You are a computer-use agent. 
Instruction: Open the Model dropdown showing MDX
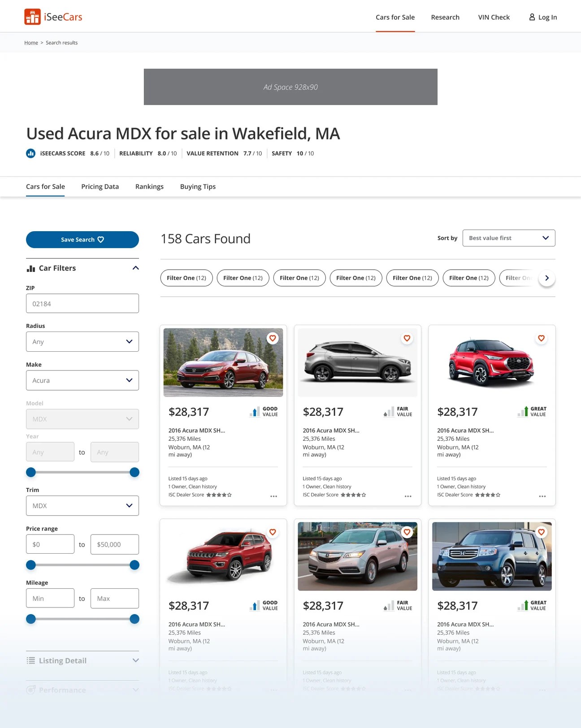click(82, 419)
